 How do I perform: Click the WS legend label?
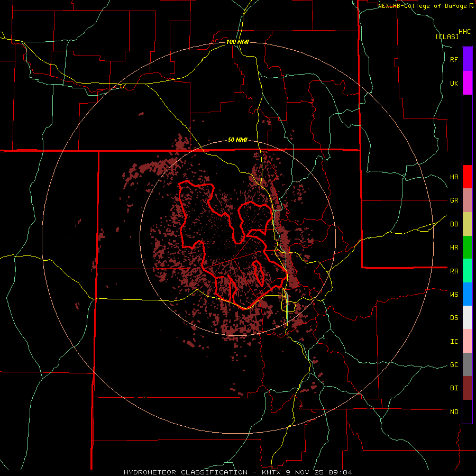coord(454,295)
